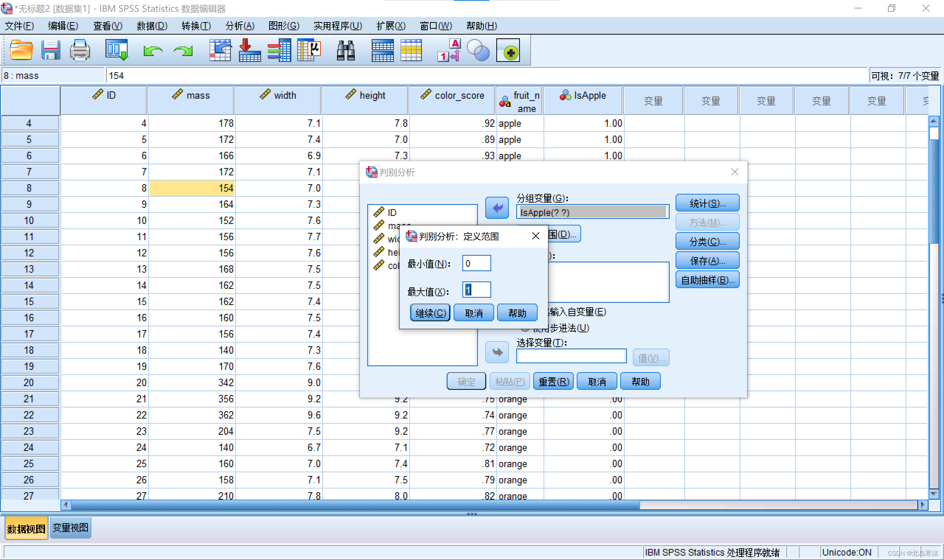The image size is (944, 560).
Task: Open the 统计(S)... options button
Action: (707, 203)
